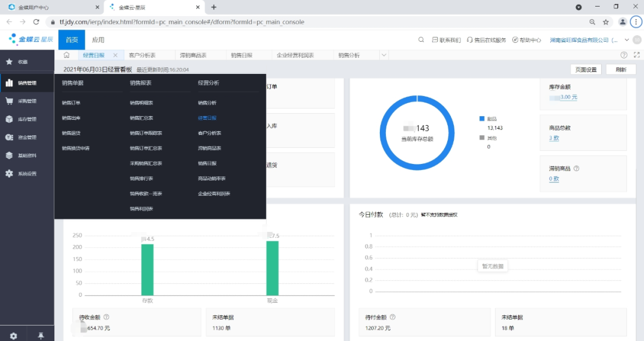Click the 刷新 refresh button
Viewport: 644px width, 341px height.
(621, 69)
